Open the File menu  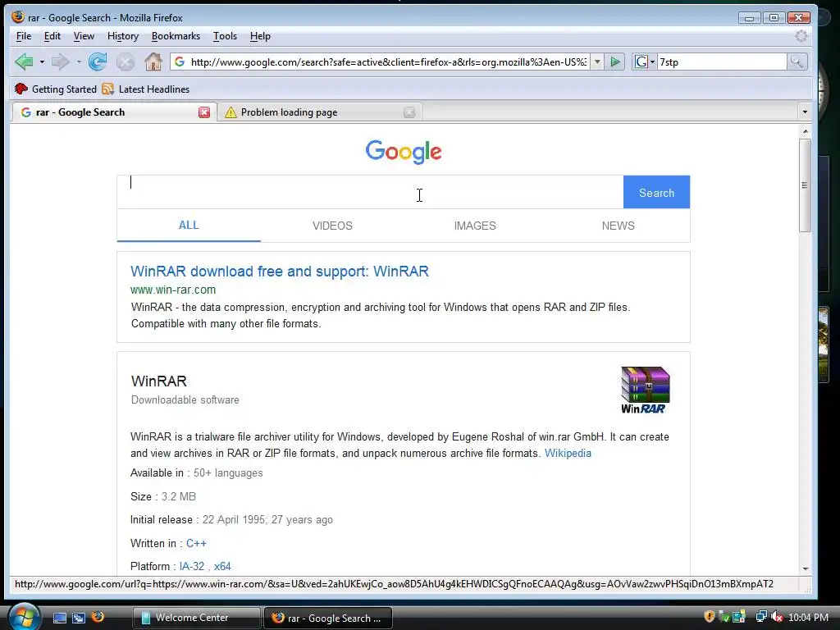click(x=24, y=36)
